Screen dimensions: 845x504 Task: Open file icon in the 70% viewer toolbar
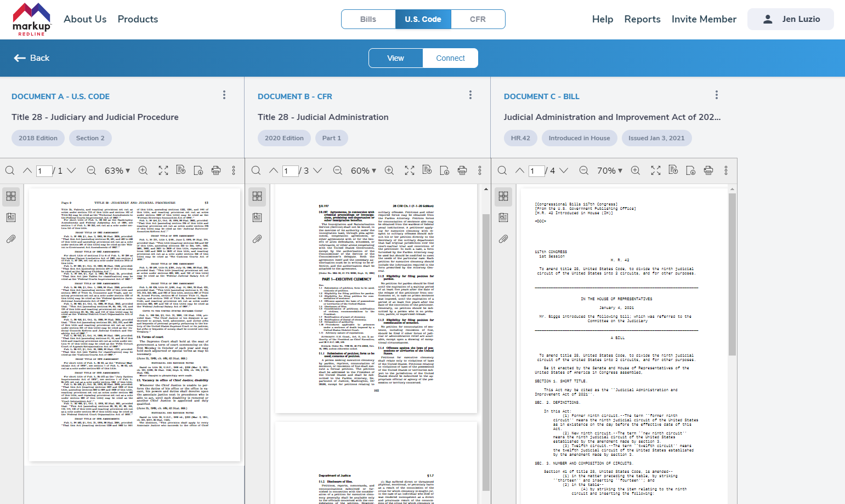tap(673, 170)
